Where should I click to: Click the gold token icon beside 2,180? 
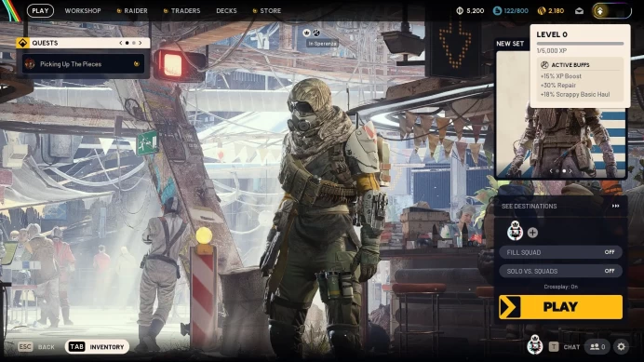542,10
